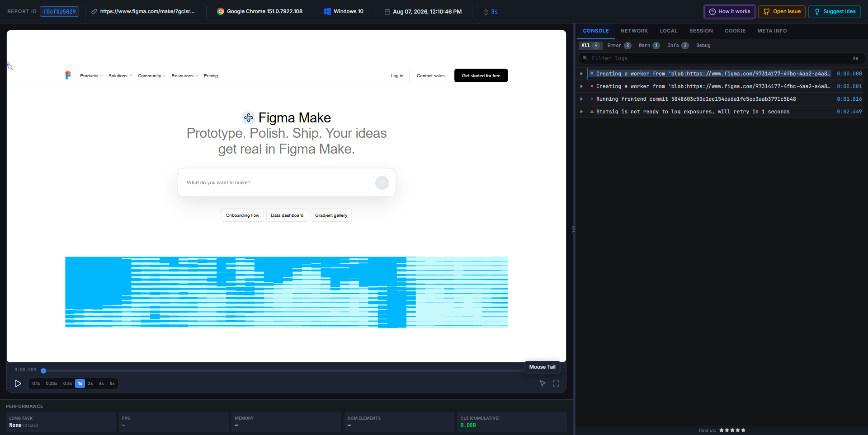Switch to the Network tab
This screenshot has width=868, height=435.
pyautogui.click(x=634, y=31)
